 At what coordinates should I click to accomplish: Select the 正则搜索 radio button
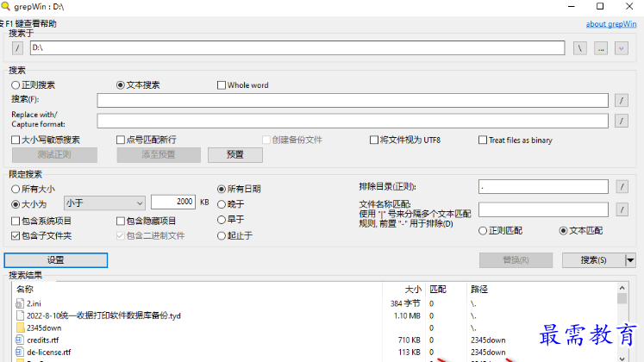point(16,85)
